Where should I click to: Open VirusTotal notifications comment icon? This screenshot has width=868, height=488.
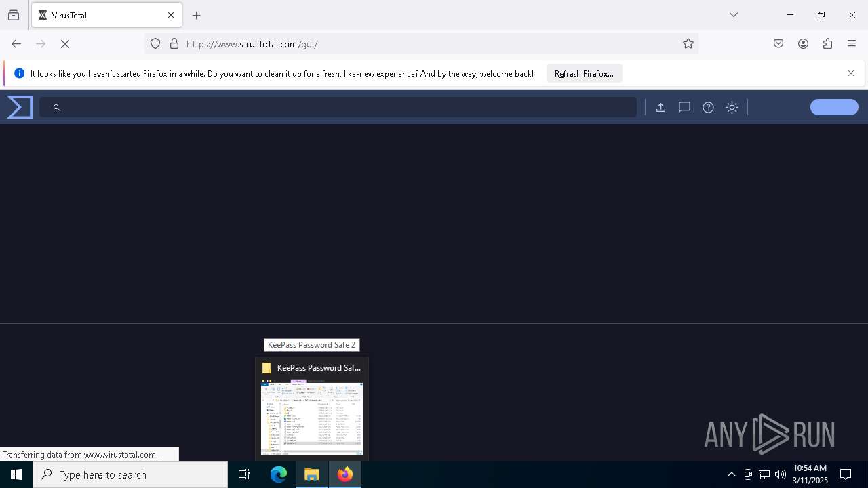tap(684, 107)
